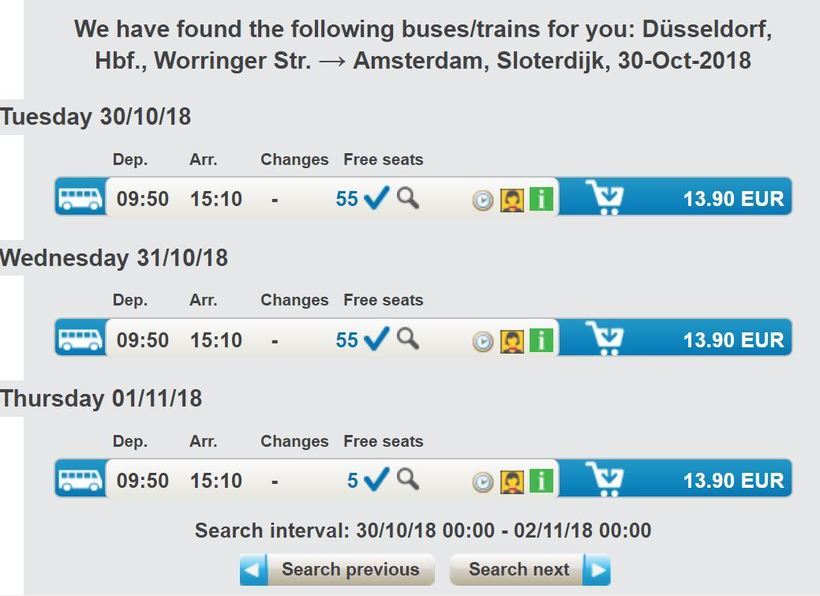The image size is (820, 596).
Task: Click the green info icon on Tuesday's trip
Action: click(541, 199)
